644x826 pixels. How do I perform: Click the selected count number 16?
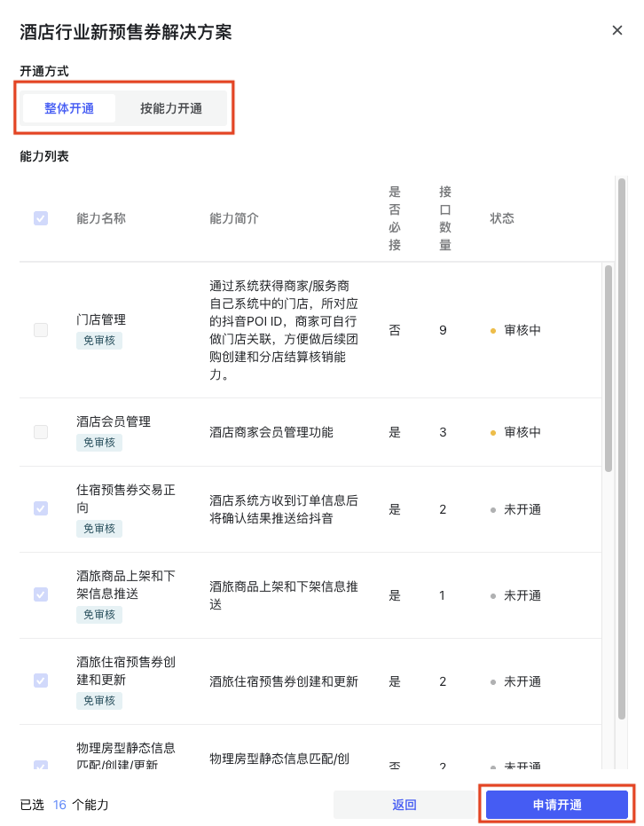pyautogui.click(x=59, y=805)
